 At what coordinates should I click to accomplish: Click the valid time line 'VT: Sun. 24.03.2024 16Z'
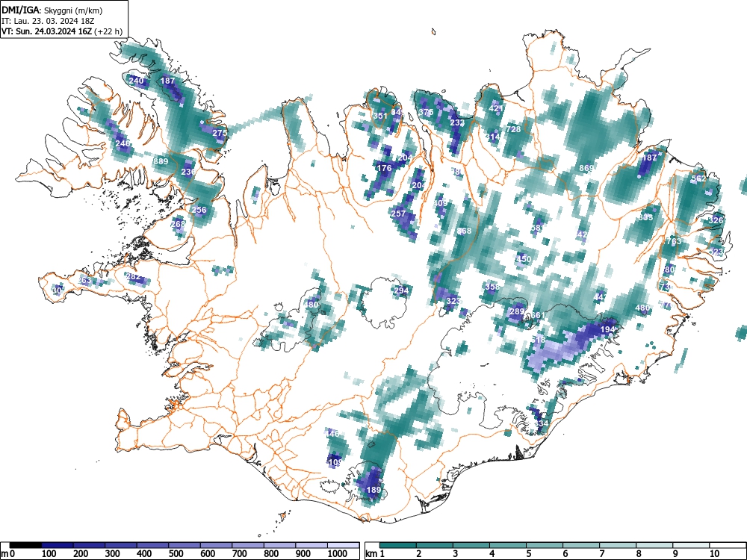click(x=47, y=31)
